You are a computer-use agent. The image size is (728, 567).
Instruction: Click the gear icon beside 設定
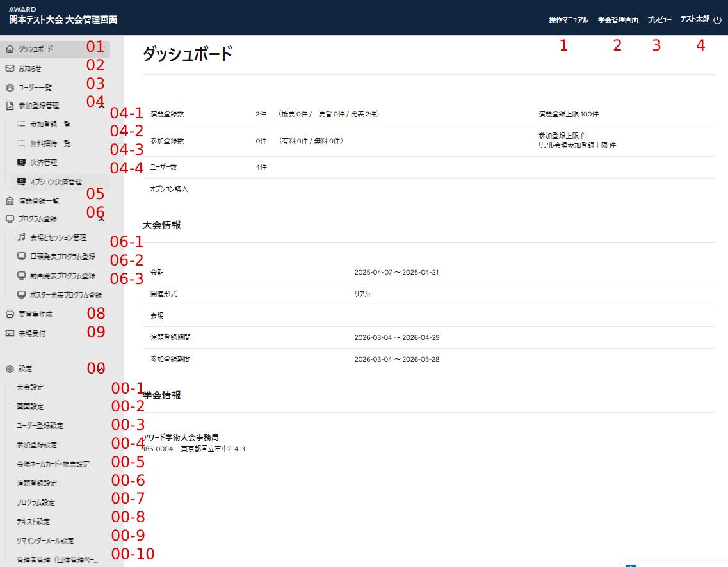click(10, 369)
